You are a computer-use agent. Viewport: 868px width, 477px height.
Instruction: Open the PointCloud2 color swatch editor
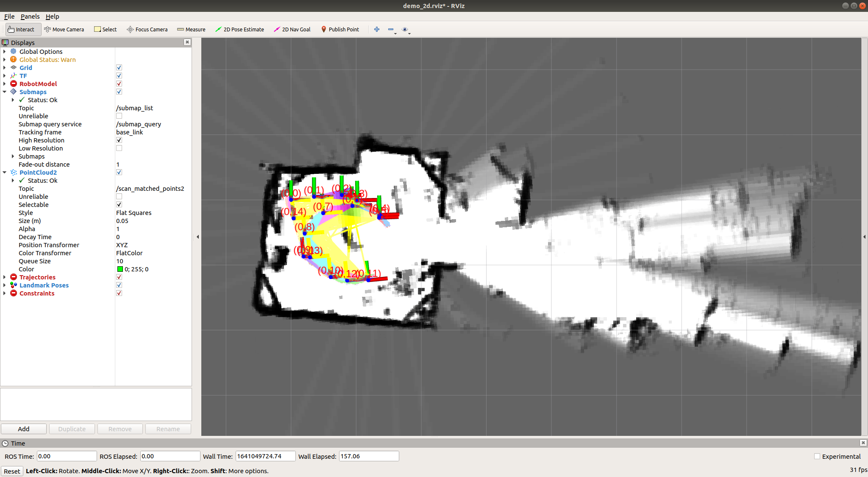tap(120, 269)
